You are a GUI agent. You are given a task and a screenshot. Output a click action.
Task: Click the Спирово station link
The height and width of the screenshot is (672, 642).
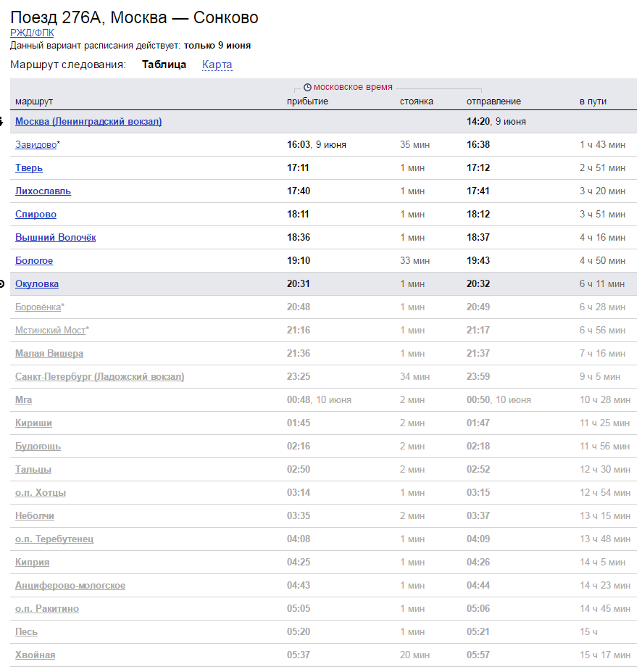tap(36, 215)
